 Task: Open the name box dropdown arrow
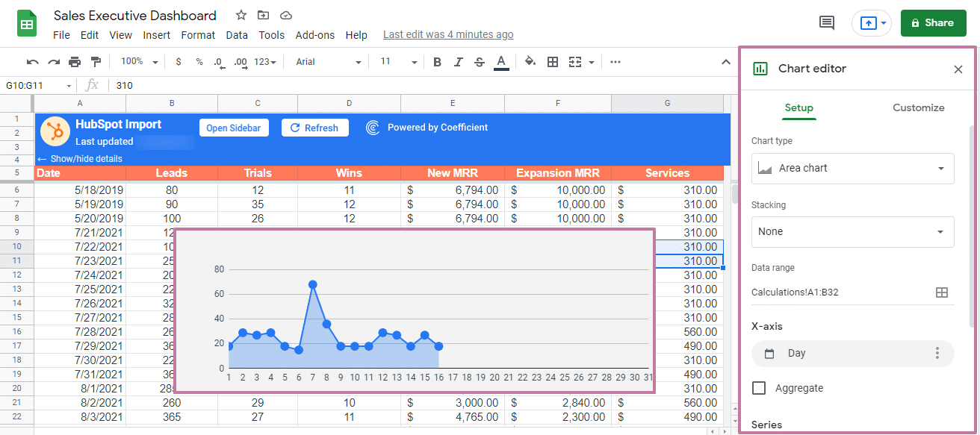point(69,86)
